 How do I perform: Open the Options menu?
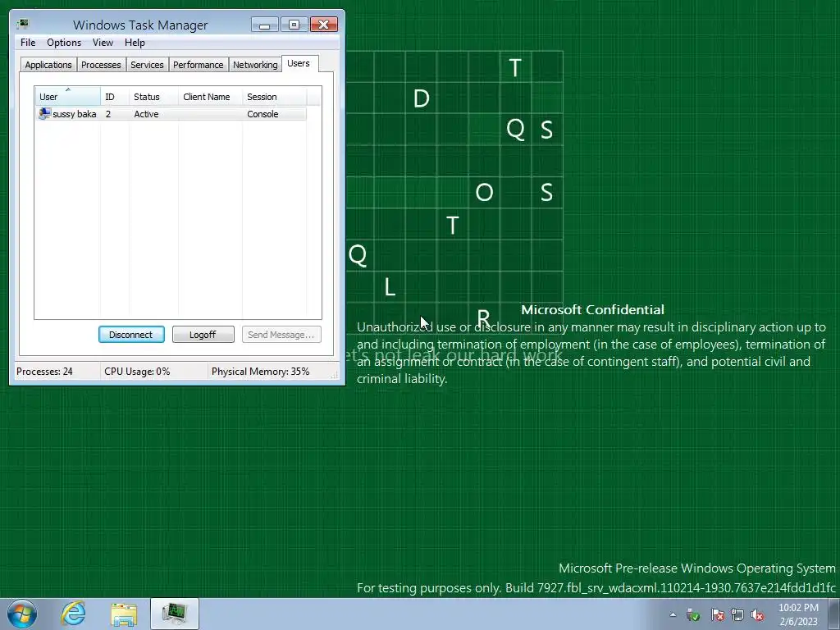point(64,43)
